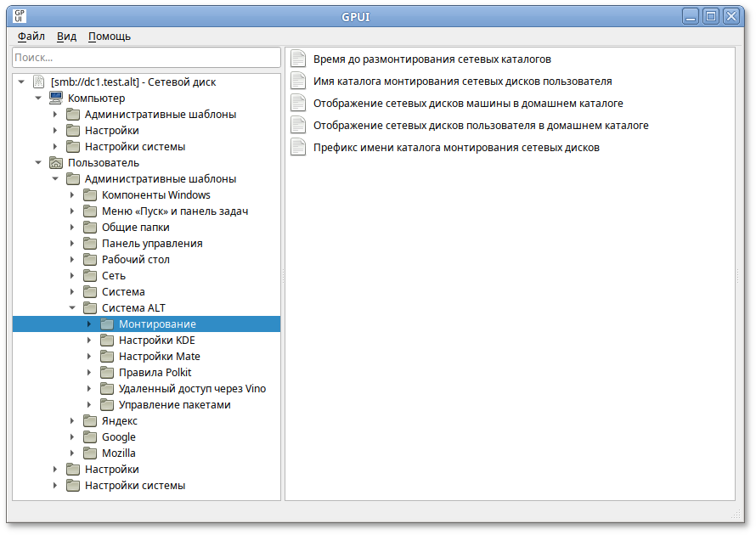Click the network disk icon at tree root
The height and width of the screenshot is (535, 756).
pos(39,82)
